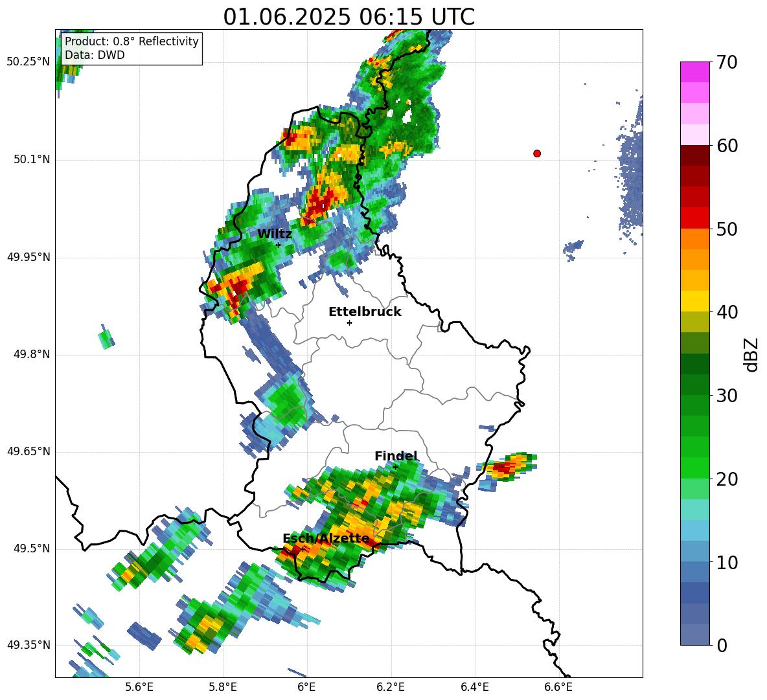Click the cross marker below Wiltz label
Viewport: 767px width, 700px height.
(279, 245)
